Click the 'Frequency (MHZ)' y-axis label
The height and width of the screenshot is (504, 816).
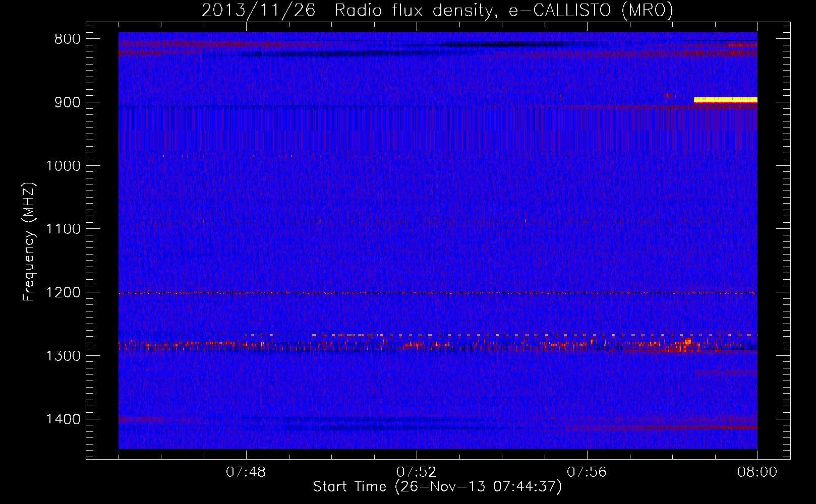(x=29, y=242)
